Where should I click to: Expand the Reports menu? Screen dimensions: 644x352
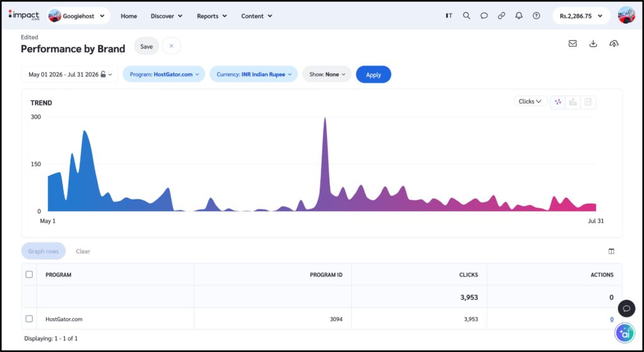[x=211, y=16]
